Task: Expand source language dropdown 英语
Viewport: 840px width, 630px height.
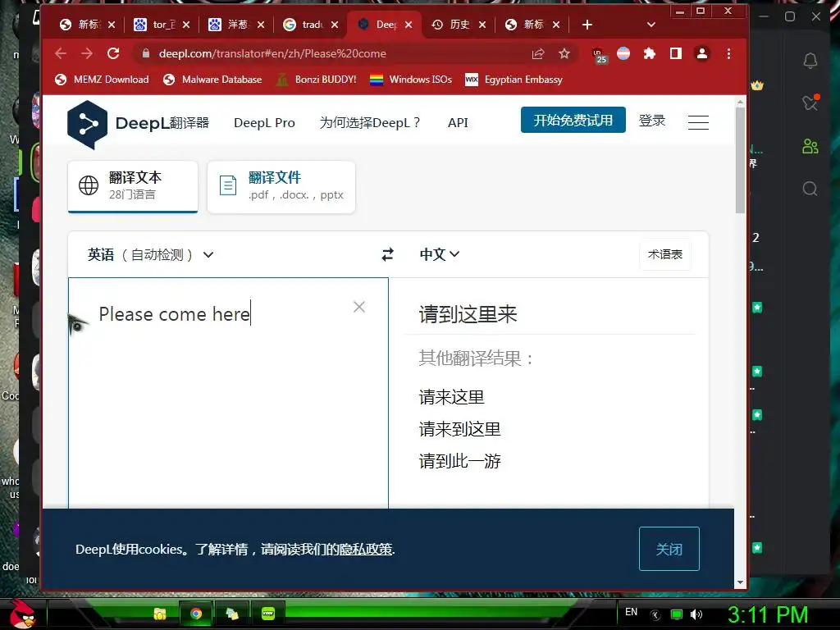Action: tap(151, 255)
